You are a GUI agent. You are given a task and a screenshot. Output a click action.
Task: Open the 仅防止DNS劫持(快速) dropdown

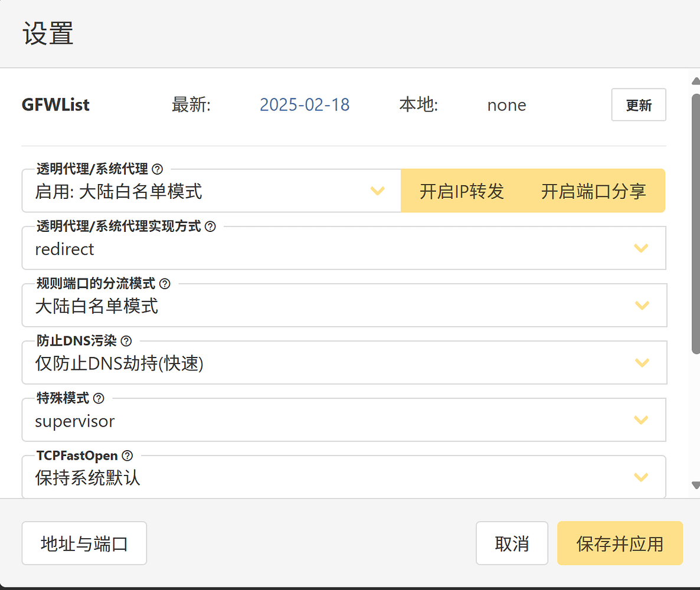click(344, 363)
